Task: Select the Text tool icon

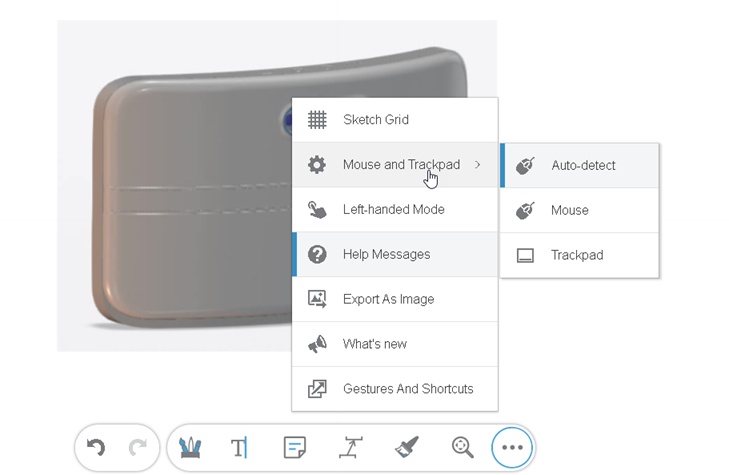Action: (x=239, y=448)
